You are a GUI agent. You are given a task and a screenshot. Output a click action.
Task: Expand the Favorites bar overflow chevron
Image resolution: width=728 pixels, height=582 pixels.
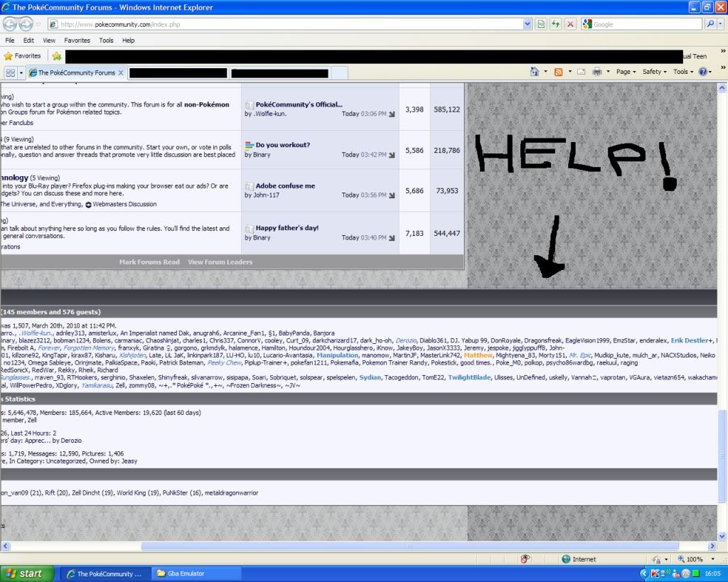(x=723, y=51)
